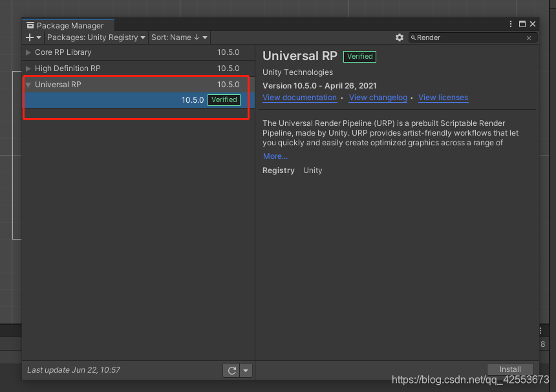
Task: Click the Registry Unity label
Action: click(292, 170)
